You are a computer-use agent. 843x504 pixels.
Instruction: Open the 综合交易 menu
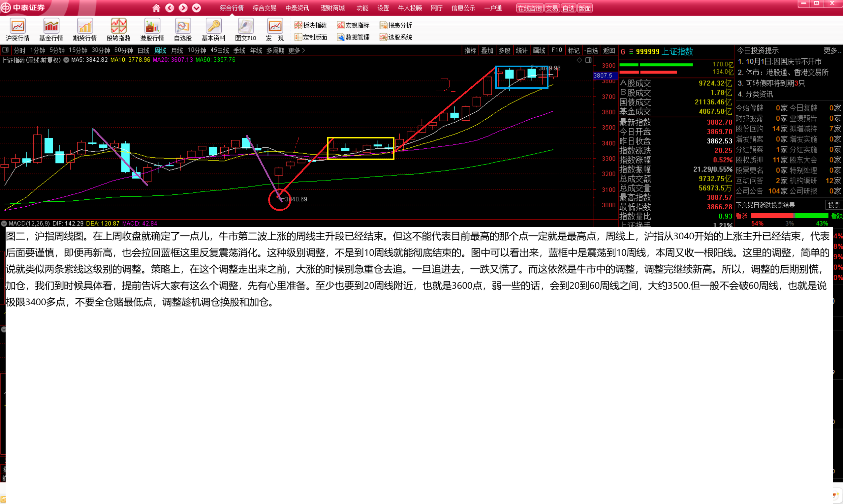click(265, 8)
